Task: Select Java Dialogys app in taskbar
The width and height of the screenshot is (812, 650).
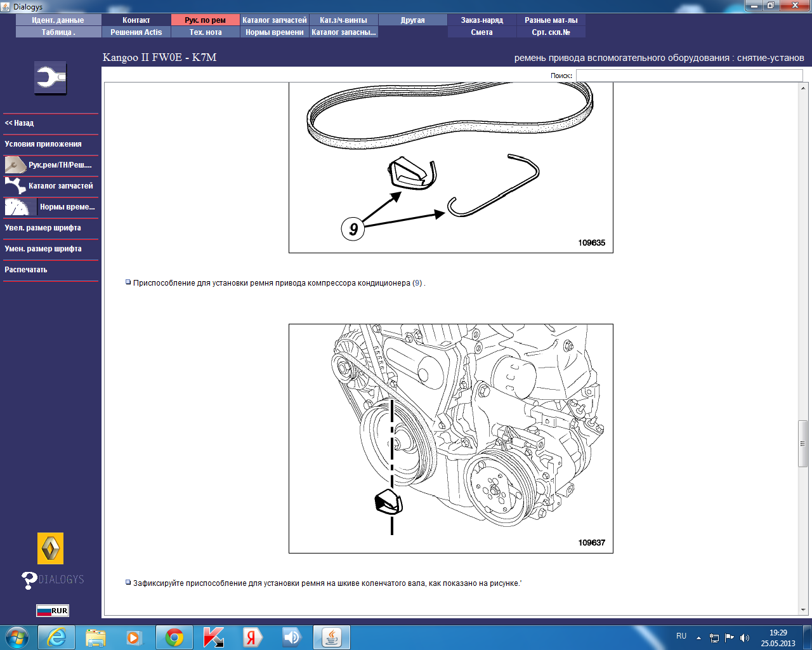Action: pyautogui.click(x=332, y=637)
